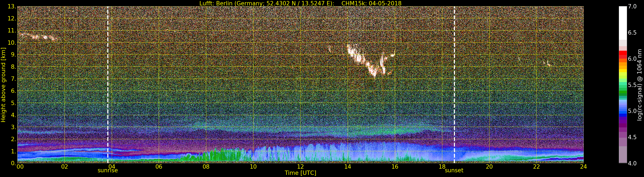Click the colorbar value label '6.0'

pyautogui.click(x=632, y=59)
